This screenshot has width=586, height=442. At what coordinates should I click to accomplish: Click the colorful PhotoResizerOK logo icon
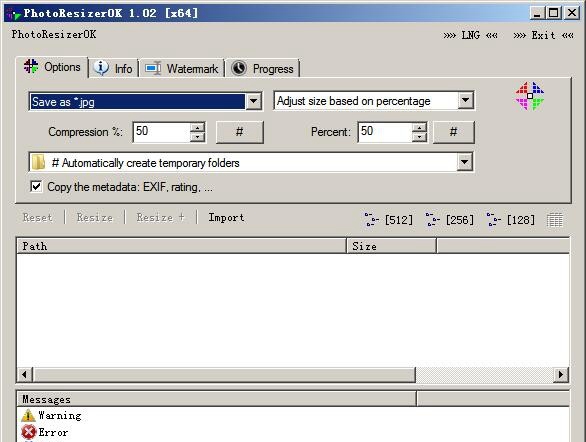(530, 96)
